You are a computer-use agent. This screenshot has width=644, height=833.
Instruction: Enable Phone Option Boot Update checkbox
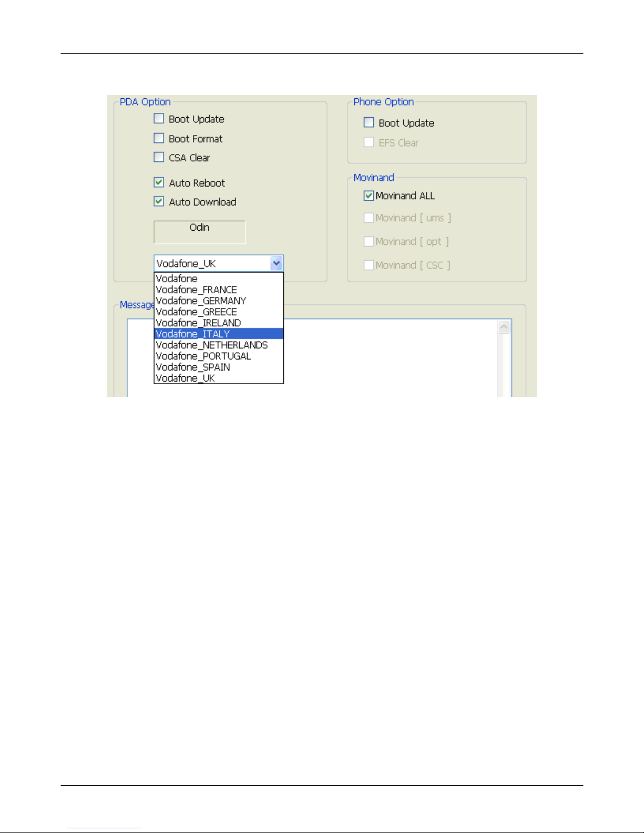tap(369, 122)
